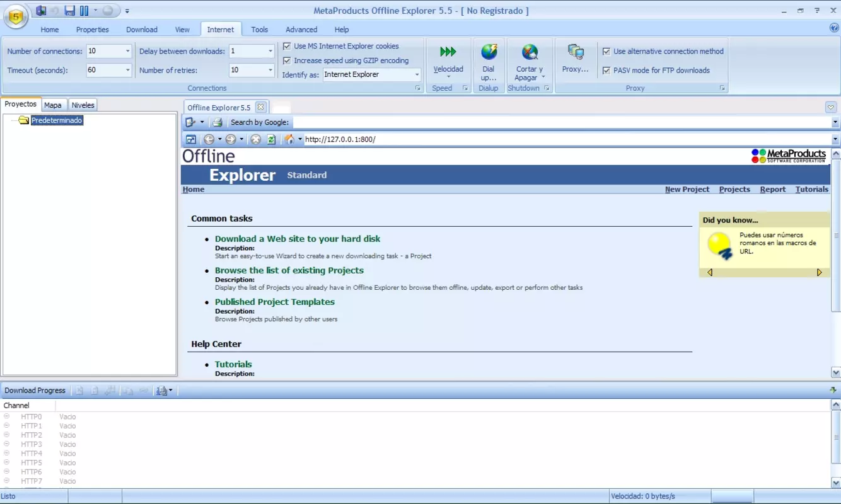Click the Save floppy disk icon

pyautogui.click(x=70, y=10)
